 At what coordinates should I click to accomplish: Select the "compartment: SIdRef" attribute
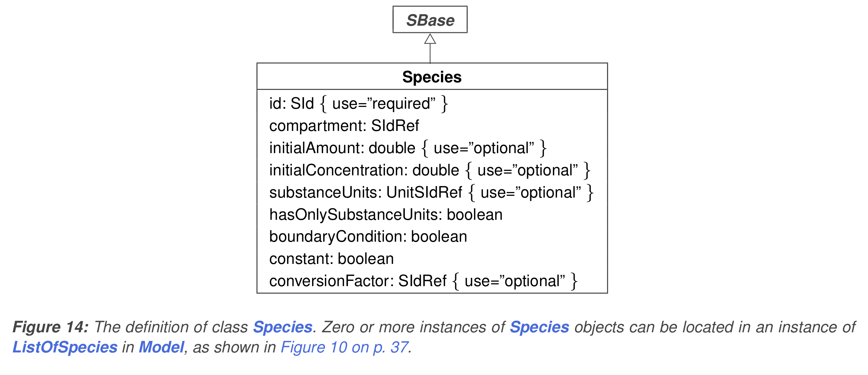(344, 126)
